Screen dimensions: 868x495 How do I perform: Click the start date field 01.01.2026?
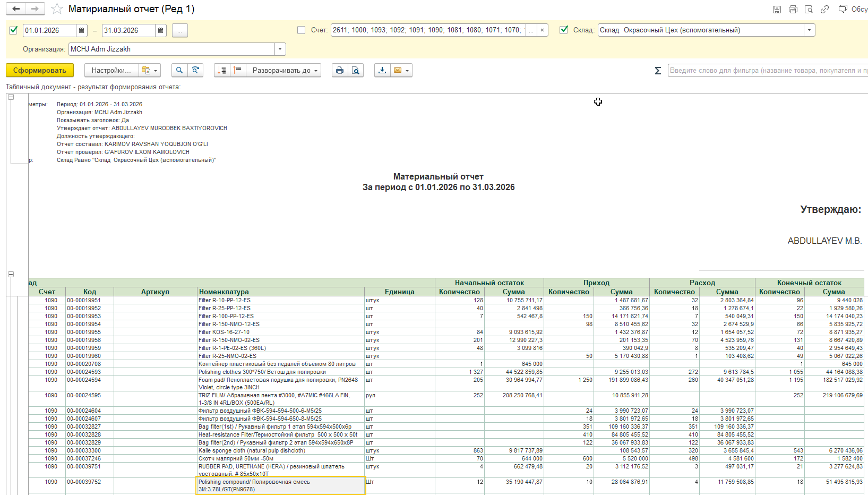[49, 30]
